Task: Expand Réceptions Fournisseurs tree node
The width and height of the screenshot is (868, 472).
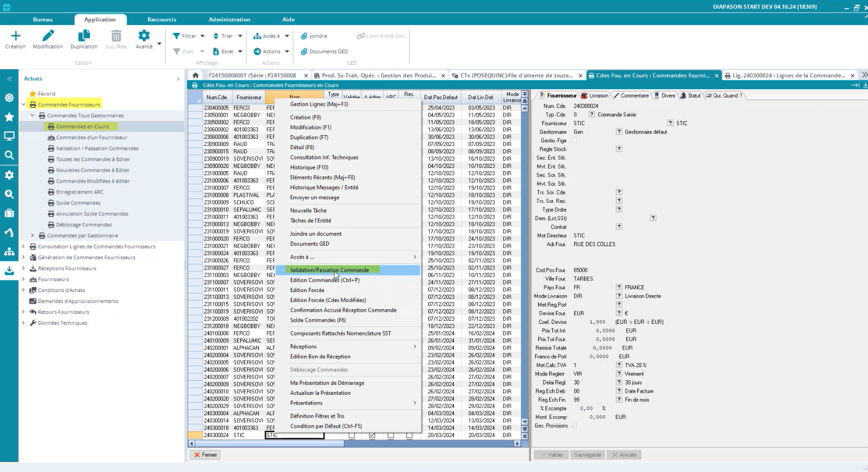Action: pyautogui.click(x=23, y=269)
